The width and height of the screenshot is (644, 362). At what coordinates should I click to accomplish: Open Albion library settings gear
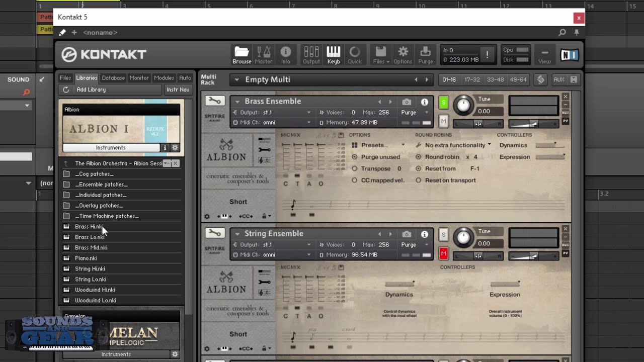(x=175, y=148)
